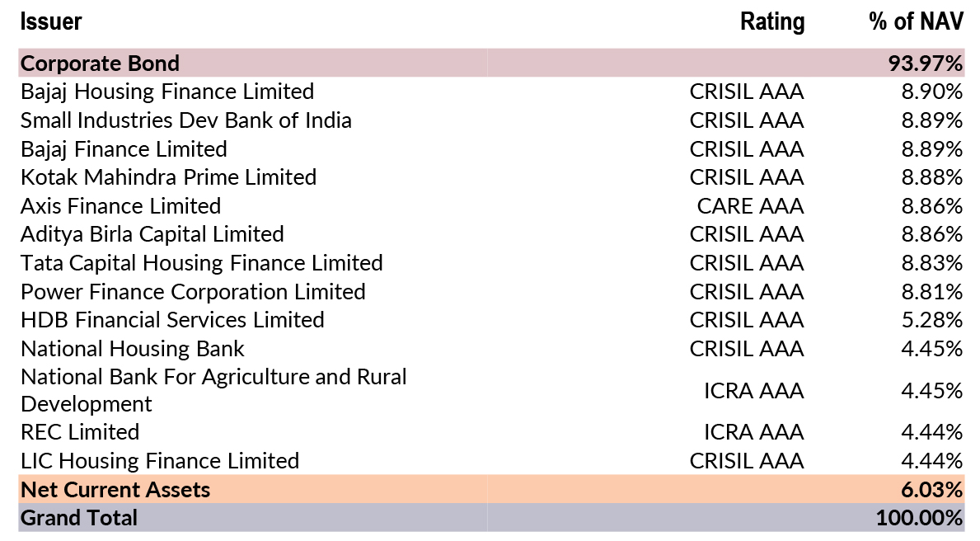Select the CARE AAA rating cell
The height and width of the screenshot is (541, 980).
749,206
